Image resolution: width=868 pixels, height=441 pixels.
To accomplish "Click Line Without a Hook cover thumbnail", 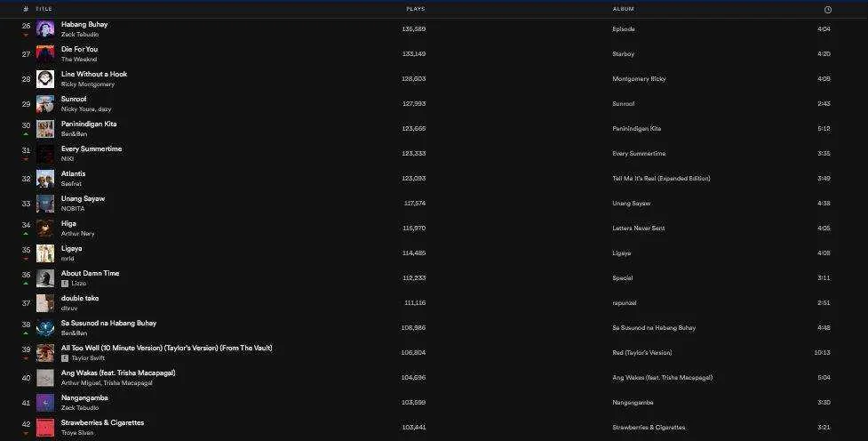I will [45, 78].
